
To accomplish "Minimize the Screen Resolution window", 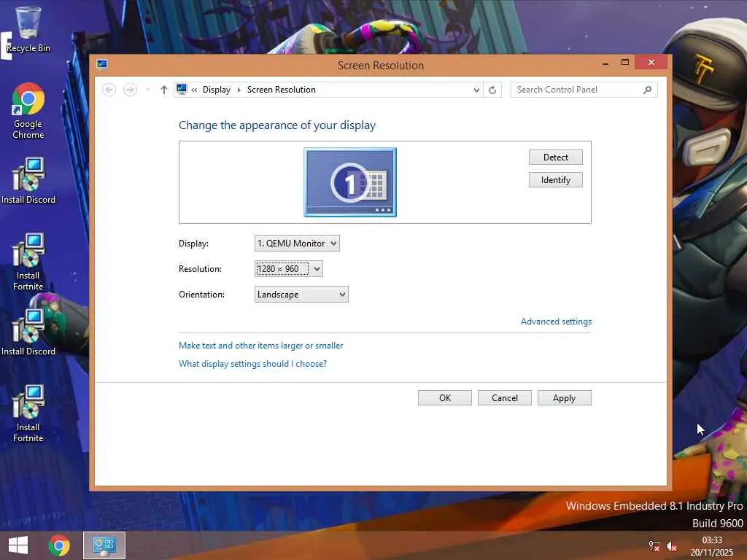I will pyautogui.click(x=605, y=63).
